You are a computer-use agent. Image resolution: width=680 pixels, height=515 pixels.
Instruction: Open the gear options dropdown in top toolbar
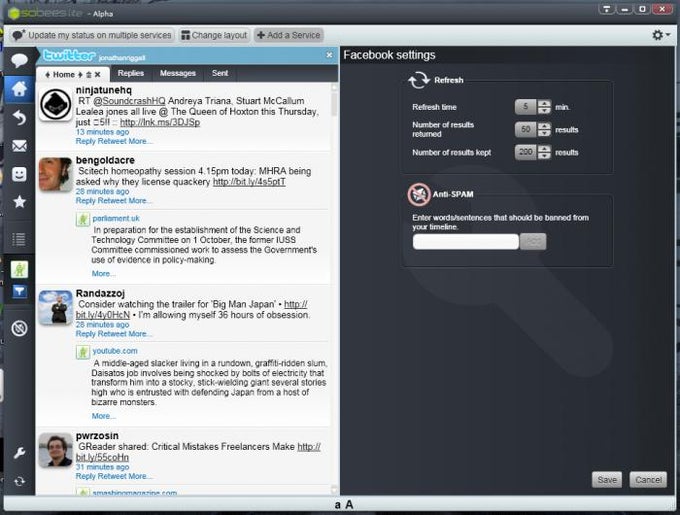click(x=660, y=35)
